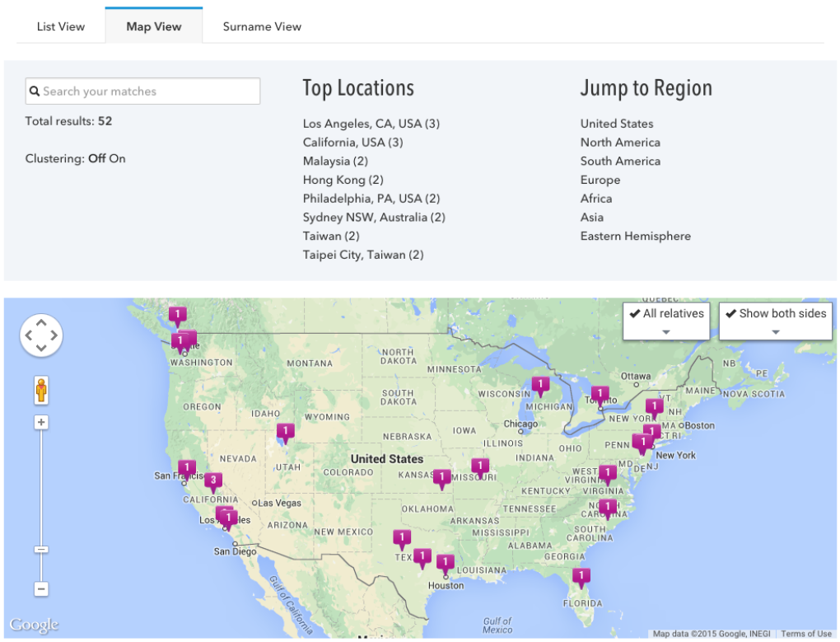Click the marker labeled 3 in California

point(213,480)
